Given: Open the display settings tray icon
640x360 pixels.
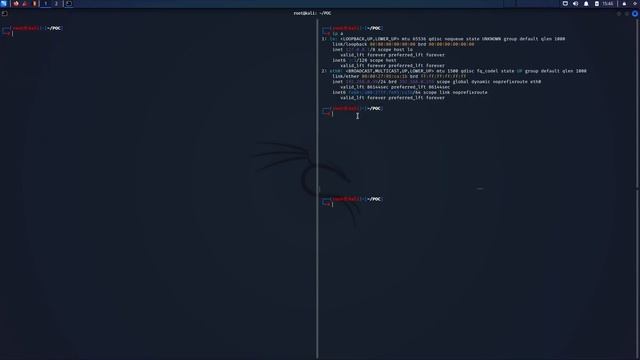Looking at the screenshot, I should pyautogui.click(x=565, y=3).
